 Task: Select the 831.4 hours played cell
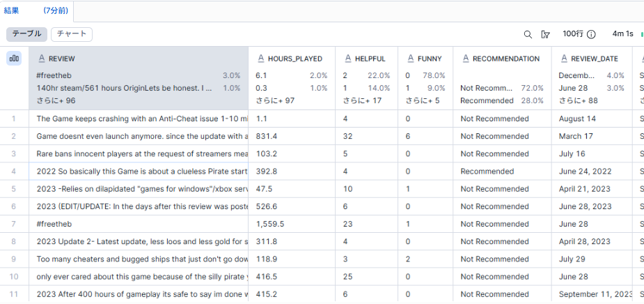click(267, 136)
